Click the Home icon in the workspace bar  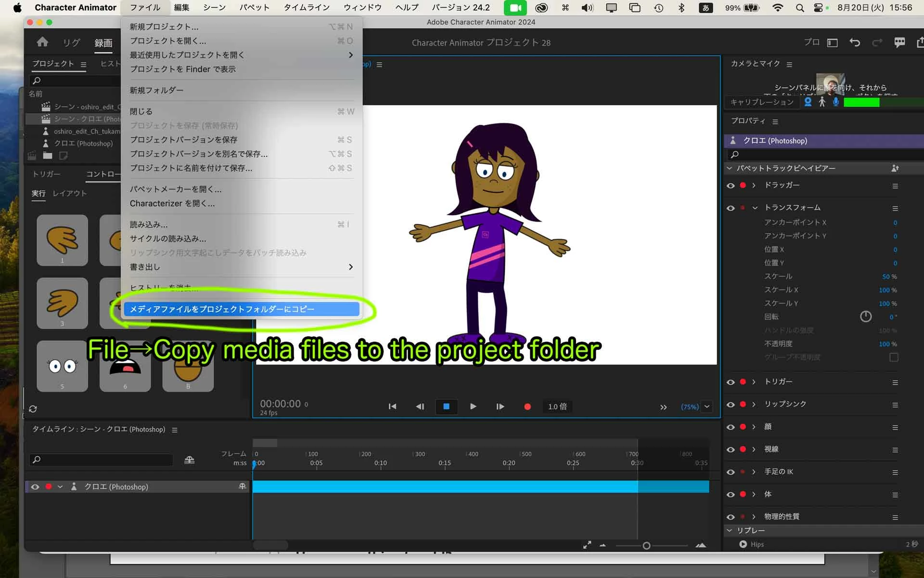[x=42, y=42]
